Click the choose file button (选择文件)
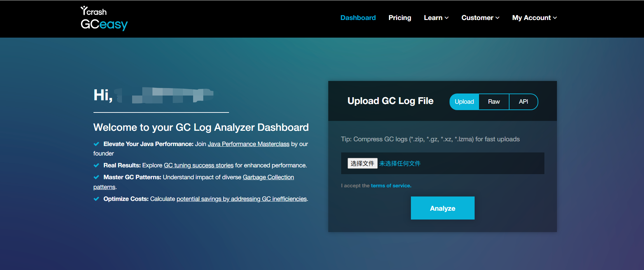Image resolution: width=644 pixels, height=270 pixels. pos(362,163)
